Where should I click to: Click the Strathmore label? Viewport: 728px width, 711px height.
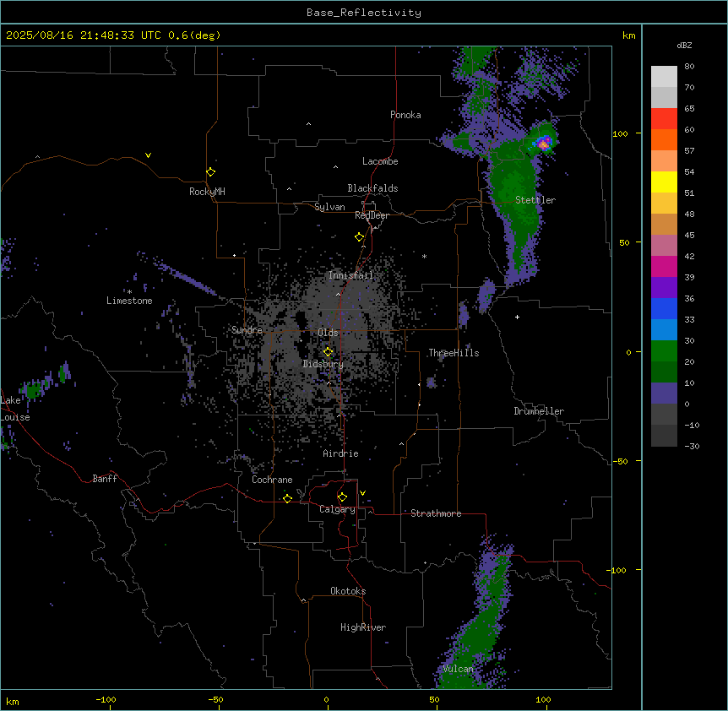point(436,513)
